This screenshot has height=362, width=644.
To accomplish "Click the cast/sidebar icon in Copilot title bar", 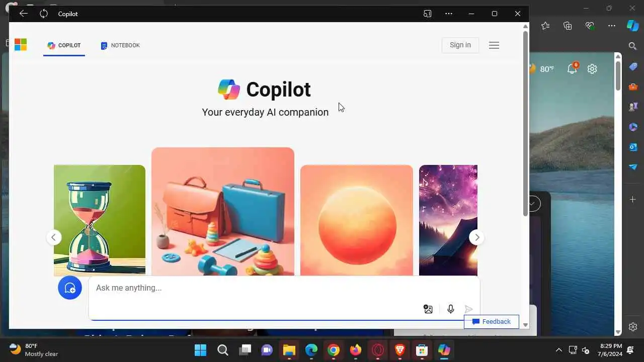I will pos(427,14).
